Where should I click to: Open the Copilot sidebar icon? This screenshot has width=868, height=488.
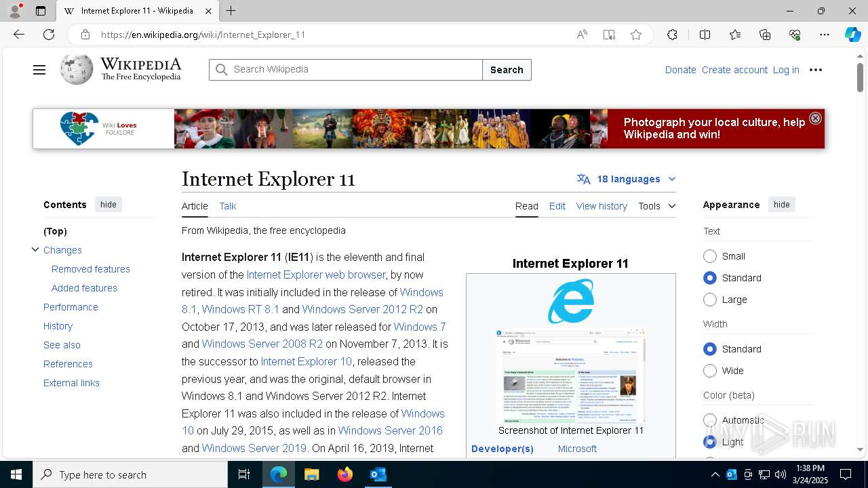click(x=852, y=35)
